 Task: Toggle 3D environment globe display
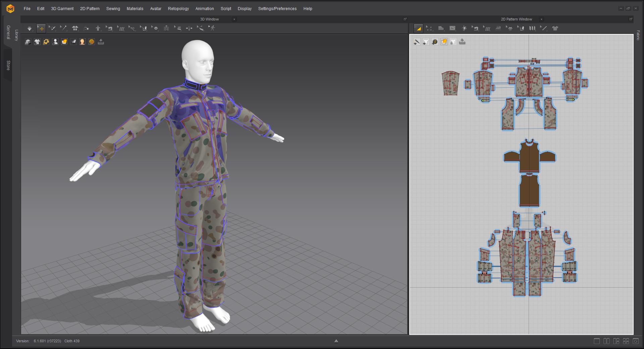[92, 42]
